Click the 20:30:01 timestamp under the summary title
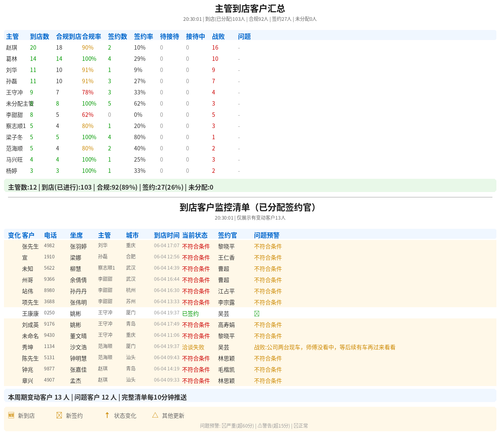Image resolution: width=500 pixels, height=448 pixels. (192, 19)
